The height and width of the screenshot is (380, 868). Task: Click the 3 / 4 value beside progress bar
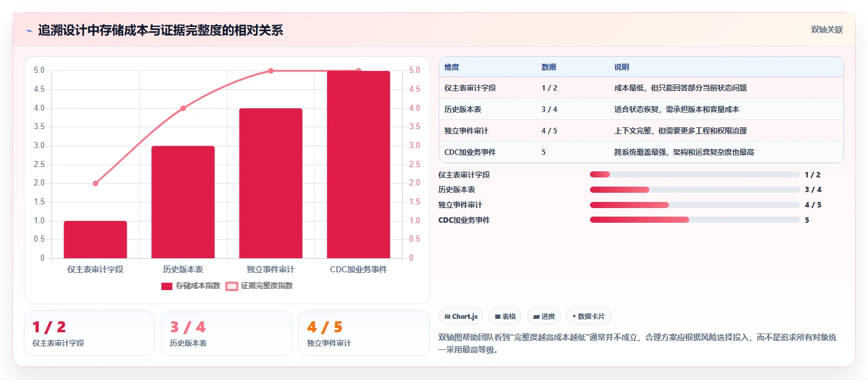pos(813,190)
